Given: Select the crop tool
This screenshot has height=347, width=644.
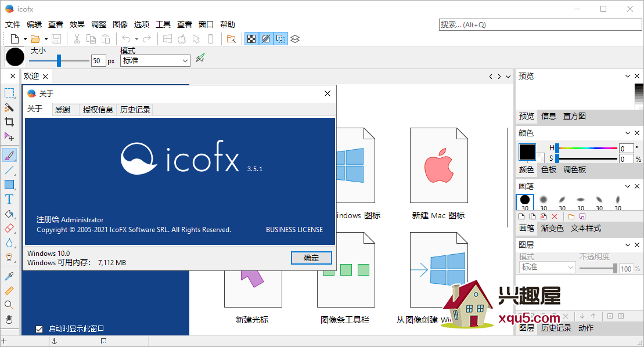Looking at the screenshot, I should point(9,122).
